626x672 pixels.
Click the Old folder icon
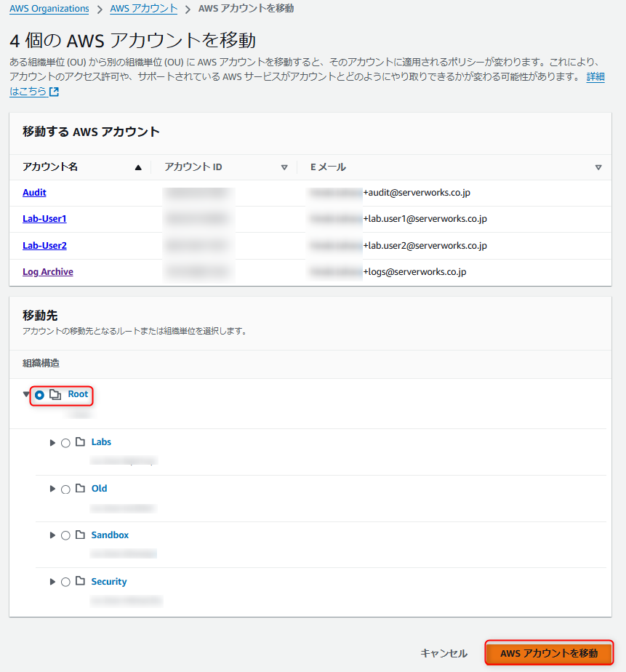(x=80, y=488)
